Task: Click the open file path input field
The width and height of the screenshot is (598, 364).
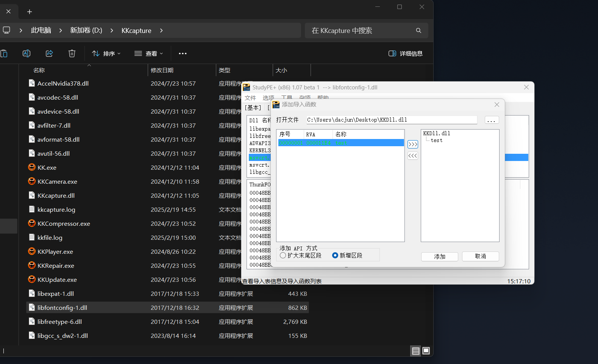Action: point(392,120)
